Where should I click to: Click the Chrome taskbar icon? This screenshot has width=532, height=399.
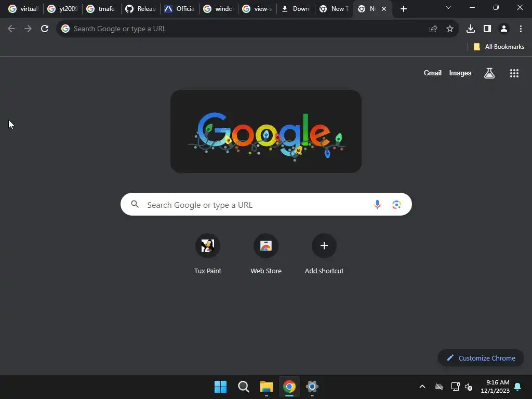pos(289,387)
